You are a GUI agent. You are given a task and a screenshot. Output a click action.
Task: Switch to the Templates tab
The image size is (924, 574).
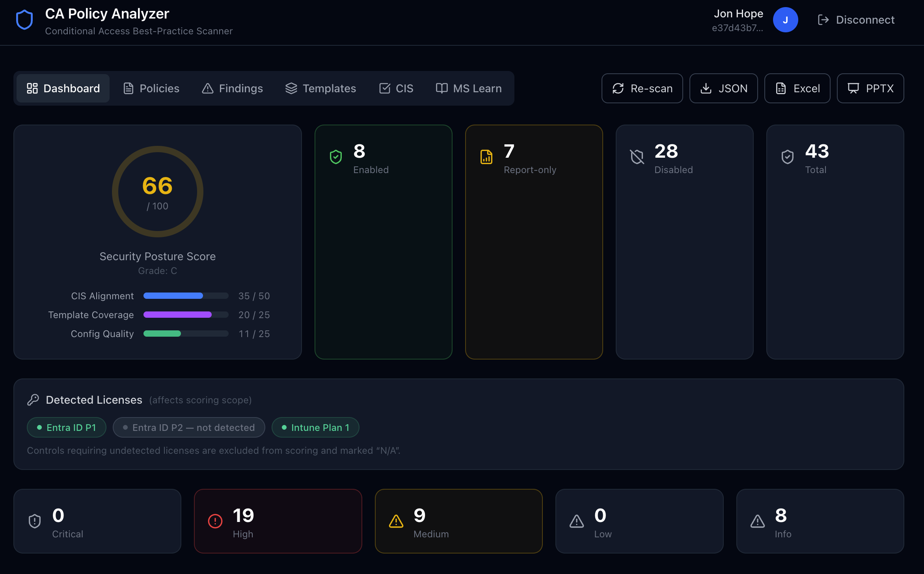(x=321, y=88)
